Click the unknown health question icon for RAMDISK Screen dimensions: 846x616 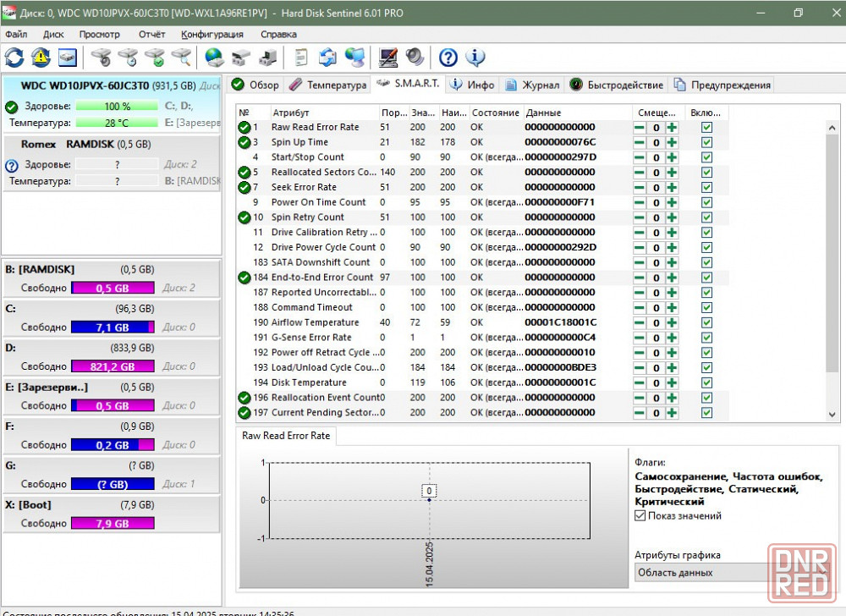(x=11, y=166)
